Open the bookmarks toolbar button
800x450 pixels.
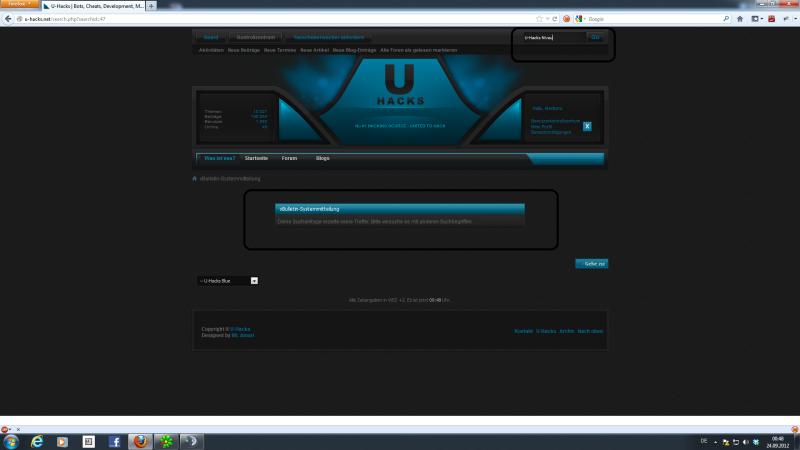[756, 19]
